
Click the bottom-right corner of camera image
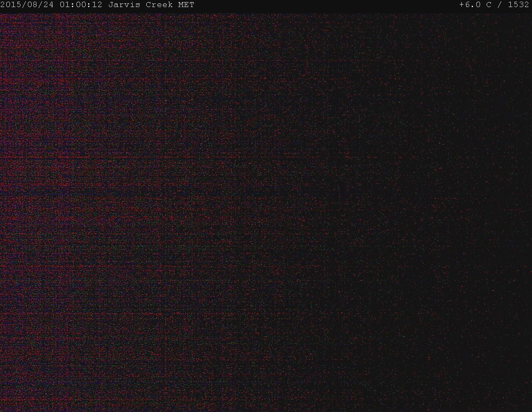(x=530, y=410)
